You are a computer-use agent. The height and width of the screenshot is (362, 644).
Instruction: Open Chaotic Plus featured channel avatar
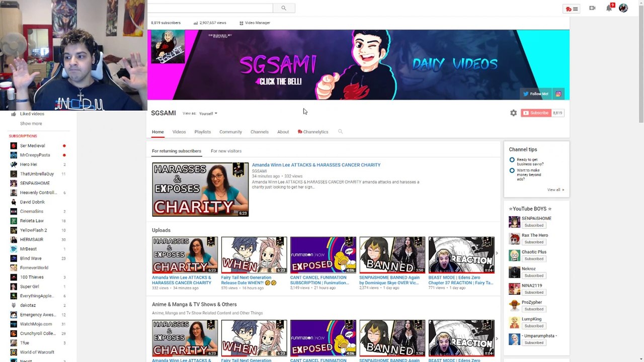tap(514, 255)
